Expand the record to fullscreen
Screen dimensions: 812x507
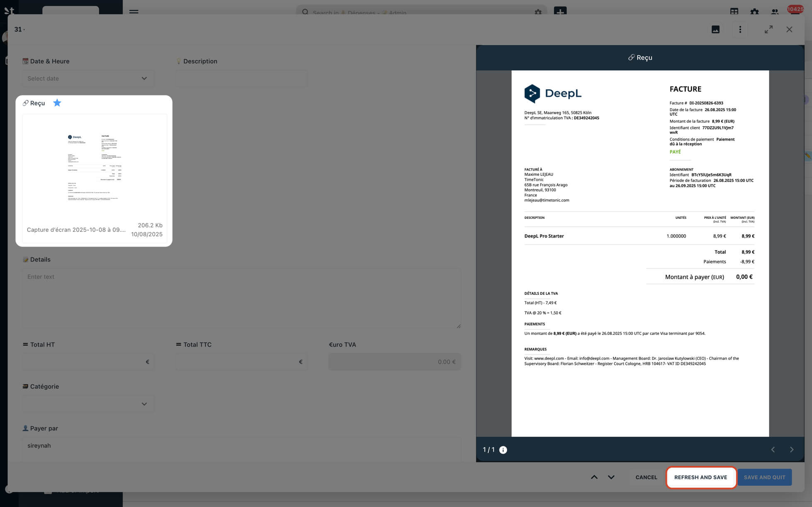coord(768,29)
